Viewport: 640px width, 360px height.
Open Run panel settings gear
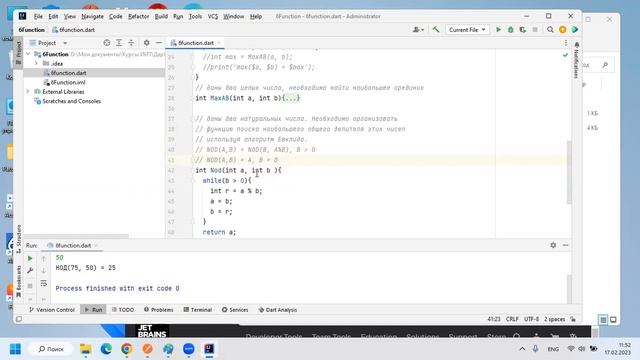(x=553, y=245)
